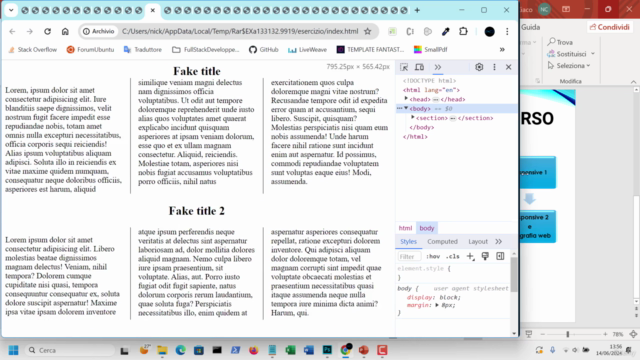Image resolution: width=640 pixels, height=360 pixels.
Task: Collapse the body element node
Action: coord(406,108)
